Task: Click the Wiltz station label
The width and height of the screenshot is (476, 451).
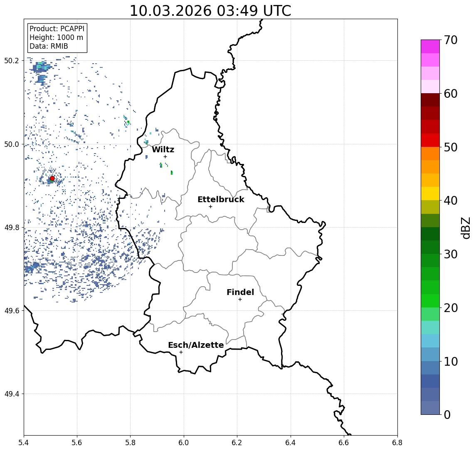Action: (163, 149)
